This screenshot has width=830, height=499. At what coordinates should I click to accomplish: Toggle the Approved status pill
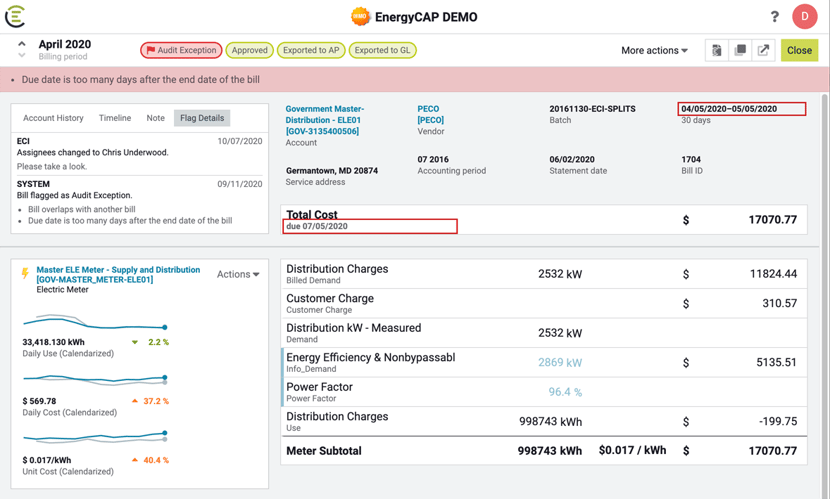pyautogui.click(x=249, y=50)
